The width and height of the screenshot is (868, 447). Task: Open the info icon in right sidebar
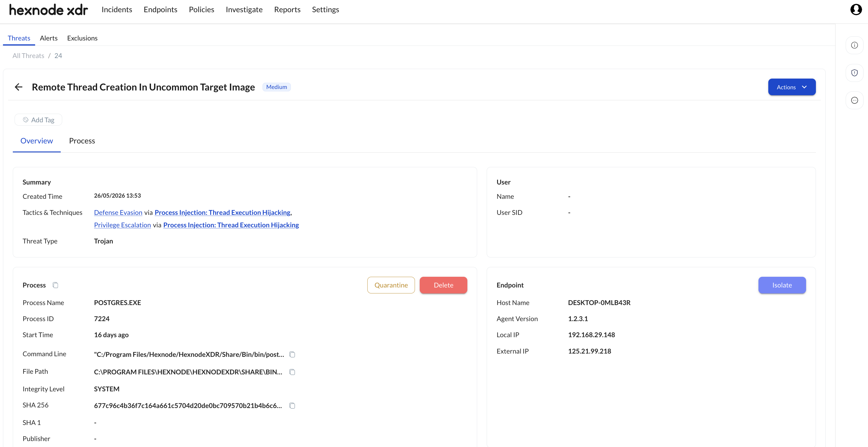click(x=854, y=45)
